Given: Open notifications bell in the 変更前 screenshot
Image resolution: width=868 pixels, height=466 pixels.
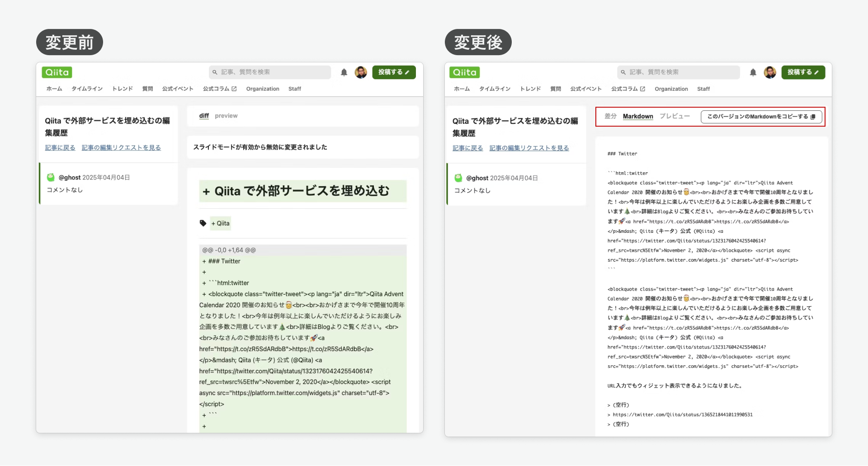Looking at the screenshot, I should [x=344, y=72].
